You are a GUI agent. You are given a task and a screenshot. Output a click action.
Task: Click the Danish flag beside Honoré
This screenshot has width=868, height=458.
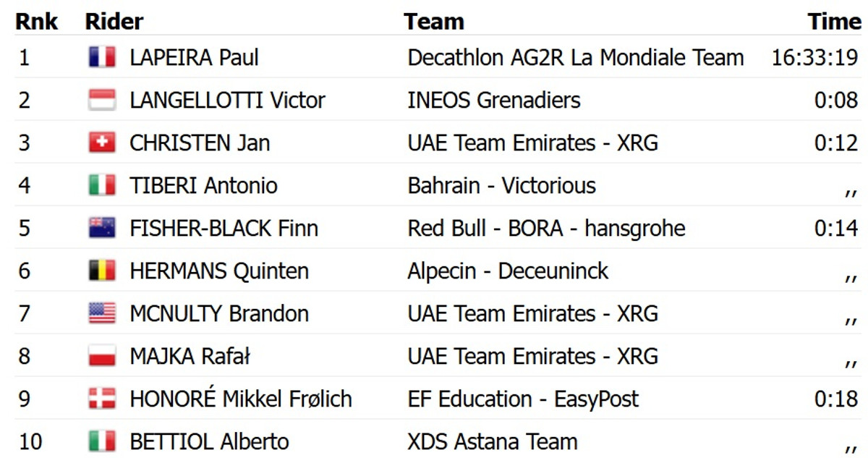coord(102,399)
